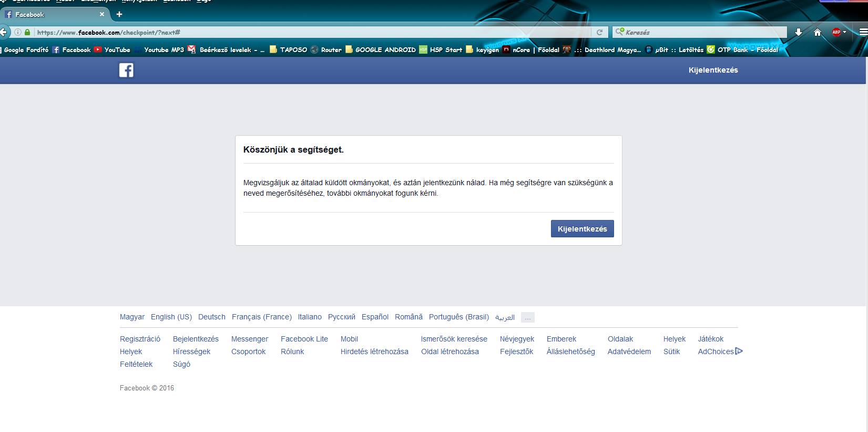Open the hamburger menu in Firefox toolbar
The height and width of the screenshot is (432, 868).
[x=863, y=32]
